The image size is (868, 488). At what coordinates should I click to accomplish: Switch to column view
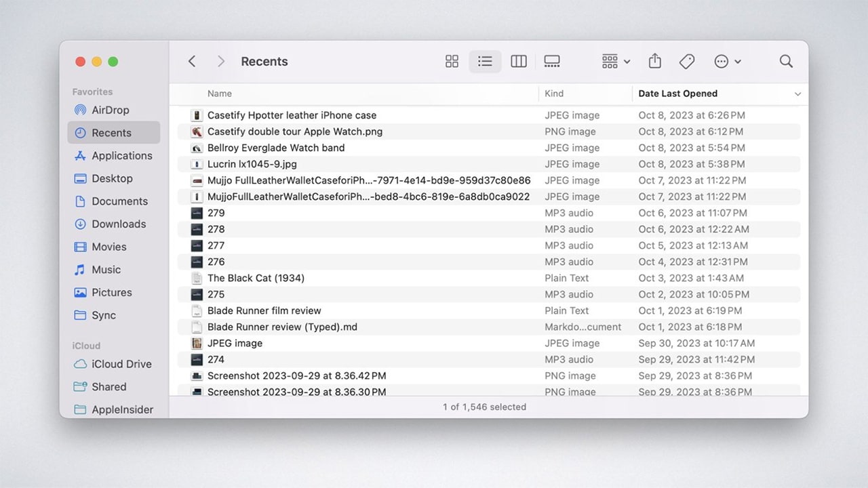[x=518, y=61]
